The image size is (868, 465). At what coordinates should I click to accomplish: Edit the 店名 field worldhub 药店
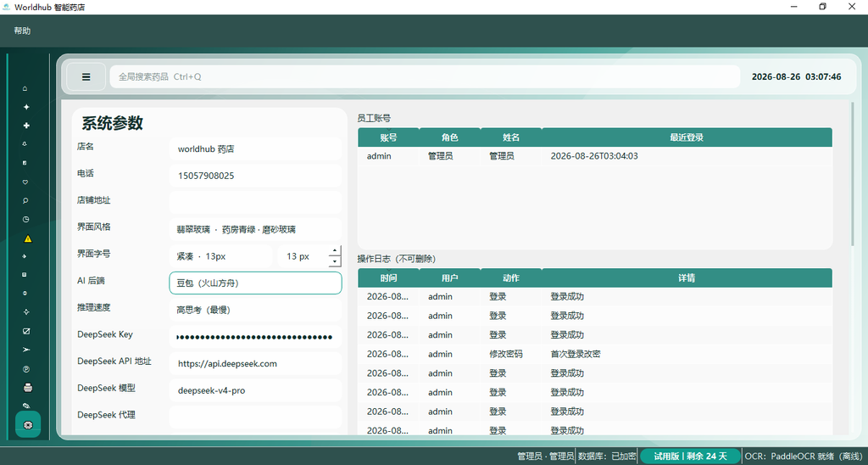255,149
